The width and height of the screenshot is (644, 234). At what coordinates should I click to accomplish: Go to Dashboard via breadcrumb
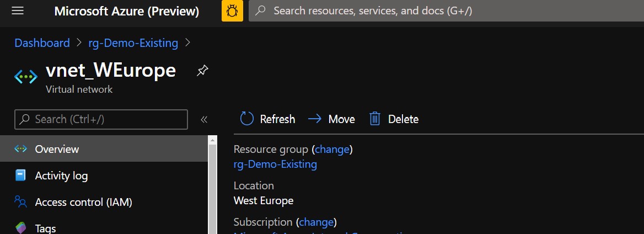42,42
